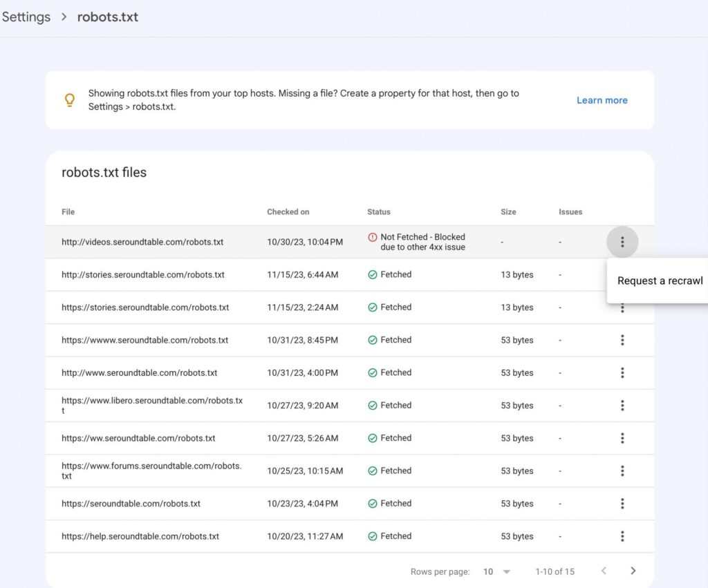
Task: Select http://www.seroundtable.com/robots.txt file entry
Action: point(139,372)
